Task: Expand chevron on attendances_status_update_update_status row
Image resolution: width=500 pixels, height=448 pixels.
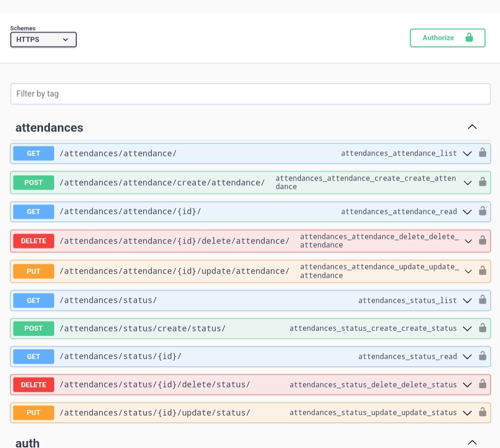Action: pos(468,413)
